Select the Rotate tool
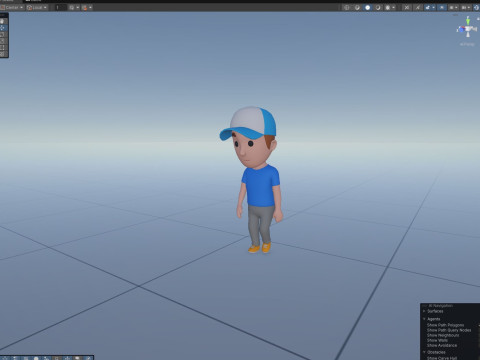This screenshot has height=360, width=480. (2, 34)
